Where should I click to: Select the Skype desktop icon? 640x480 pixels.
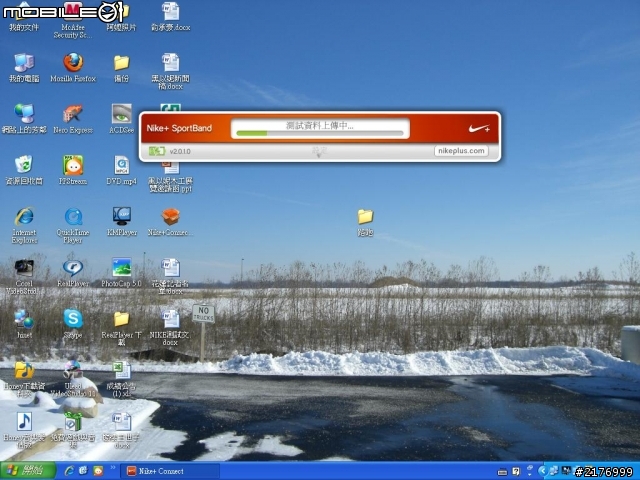73,318
